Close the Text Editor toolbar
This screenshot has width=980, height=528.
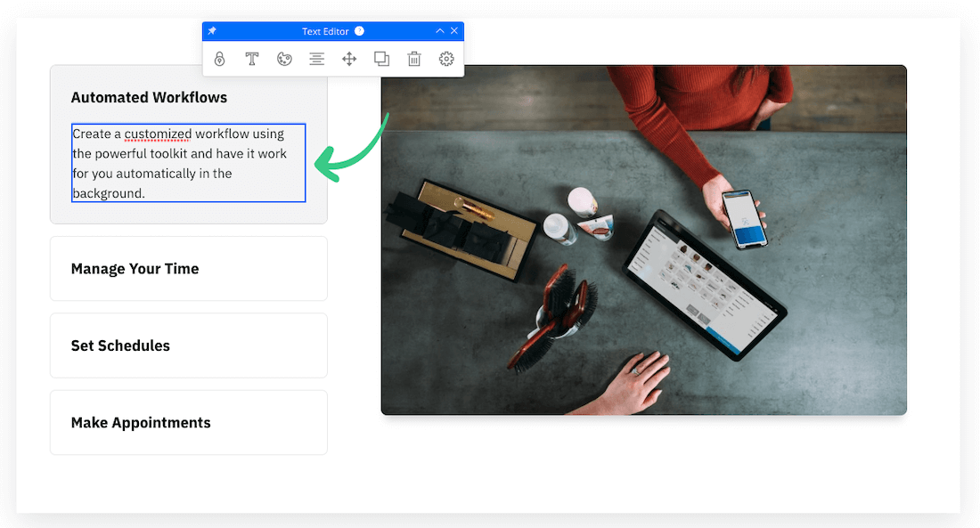pos(454,30)
